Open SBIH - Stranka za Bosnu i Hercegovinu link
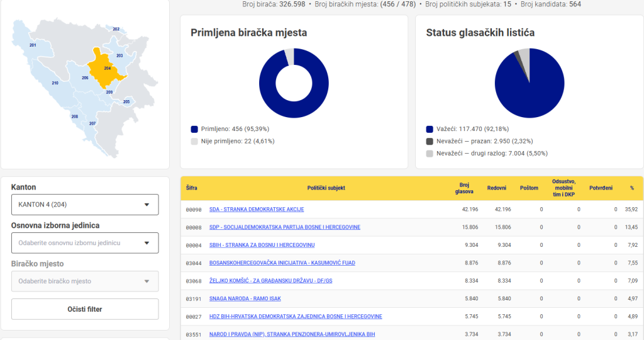The height and width of the screenshot is (340, 644). click(x=262, y=245)
